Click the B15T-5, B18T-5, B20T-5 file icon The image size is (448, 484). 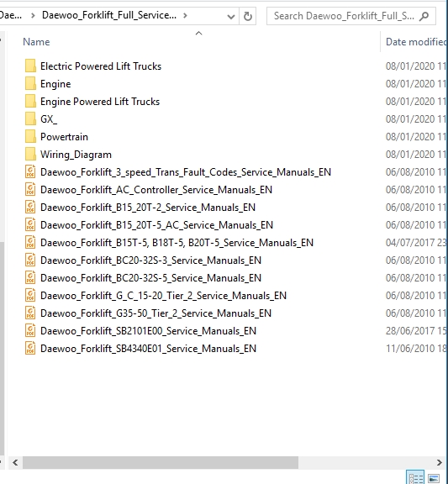point(30,242)
